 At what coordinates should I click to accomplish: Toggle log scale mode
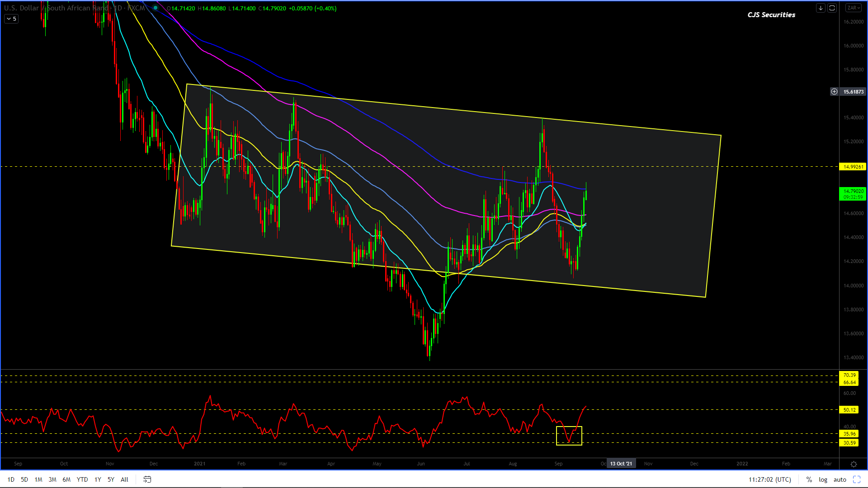coord(823,479)
